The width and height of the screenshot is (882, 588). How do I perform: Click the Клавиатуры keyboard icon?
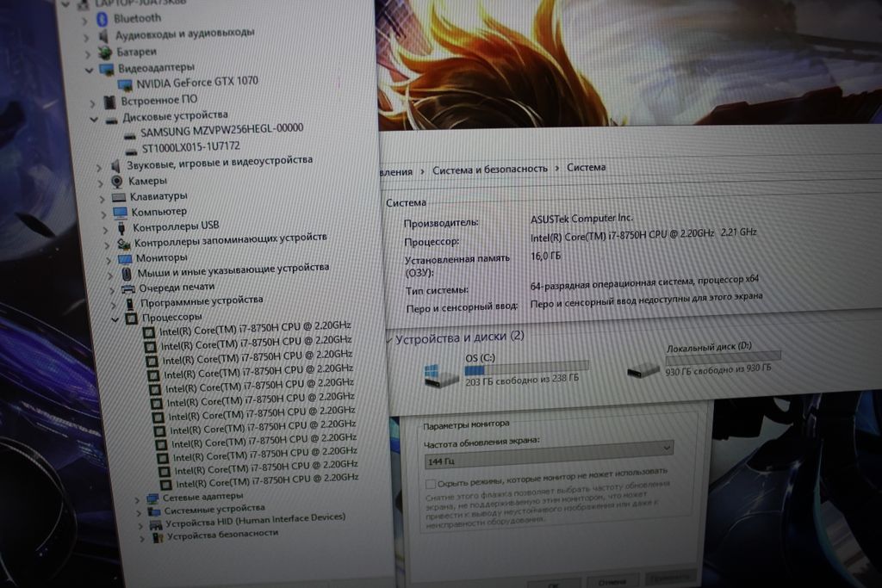coord(119,196)
